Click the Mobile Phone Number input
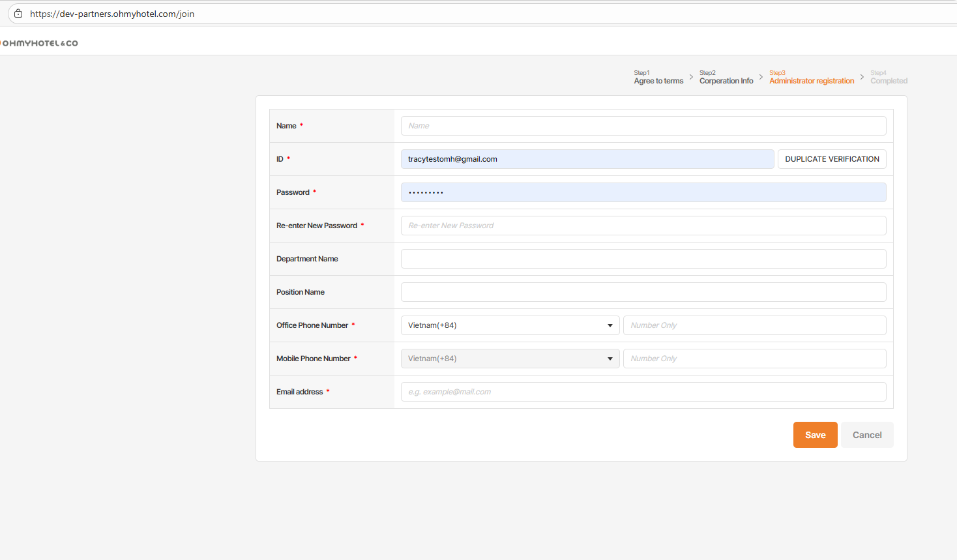 pos(754,359)
